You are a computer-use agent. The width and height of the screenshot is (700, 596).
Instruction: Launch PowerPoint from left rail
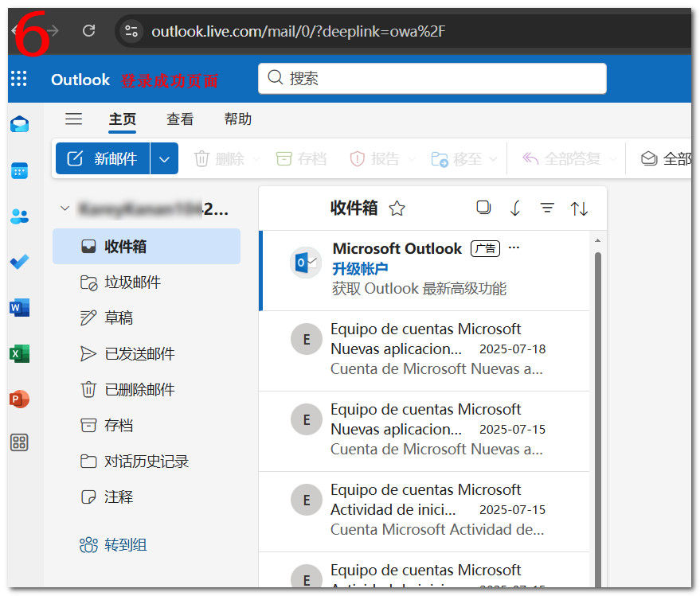coord(20,399)
